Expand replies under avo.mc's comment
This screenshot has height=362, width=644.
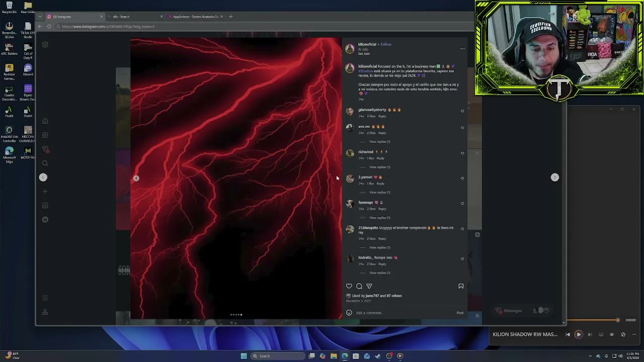380,142
